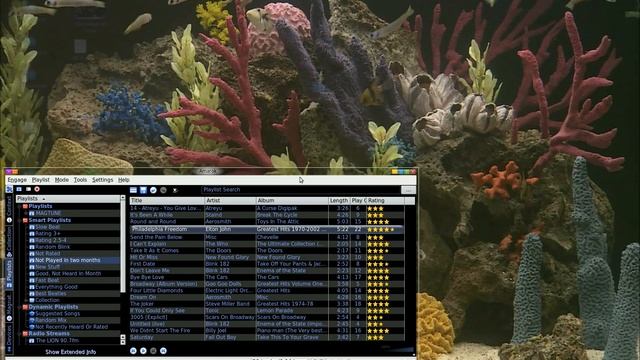This screenshot has height=360, width=640.
Task: Open the Playlist menu
Action: coord(40,180)
